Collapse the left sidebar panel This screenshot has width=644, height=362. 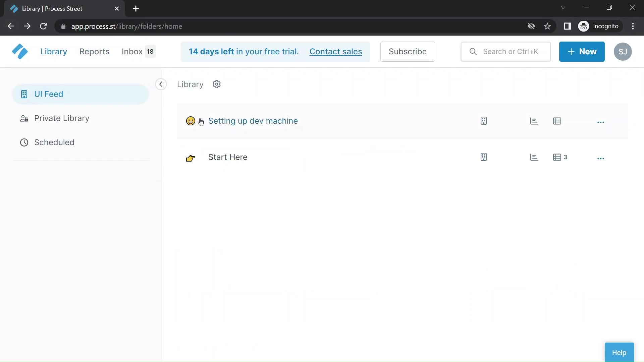click(x=161, y=84)
